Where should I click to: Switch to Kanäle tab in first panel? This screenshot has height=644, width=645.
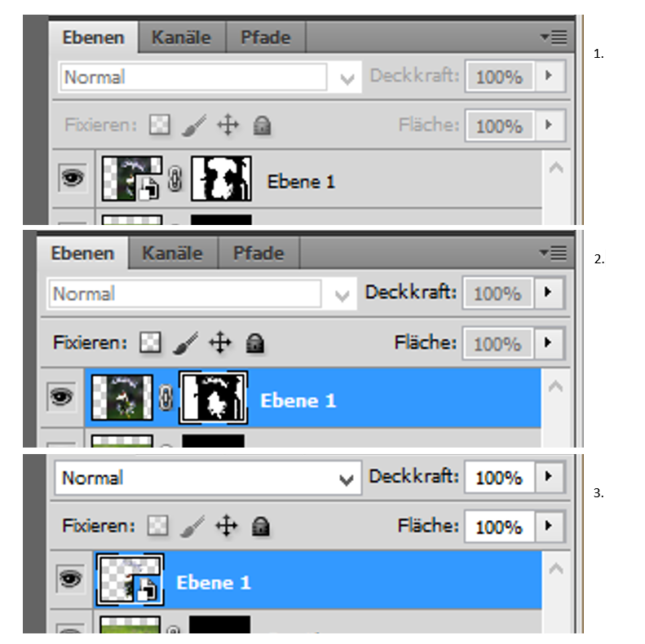tap(181, 37)
